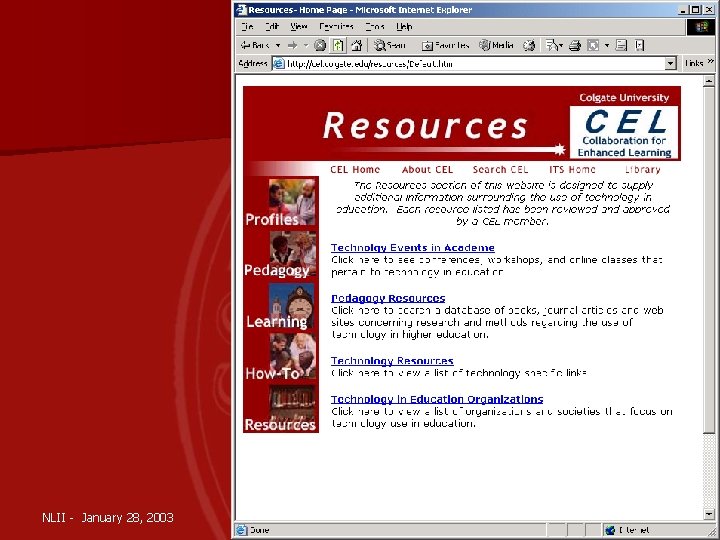Image resolution: width=720 pixels, height=540 pixels.
Task: Click the address bar URL field
Action: [475, 63]
